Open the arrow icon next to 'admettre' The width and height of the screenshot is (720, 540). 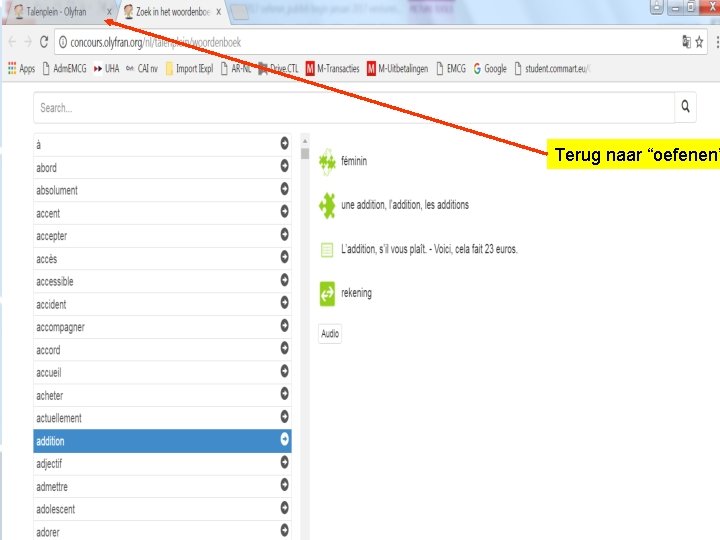tap(284, 484)
